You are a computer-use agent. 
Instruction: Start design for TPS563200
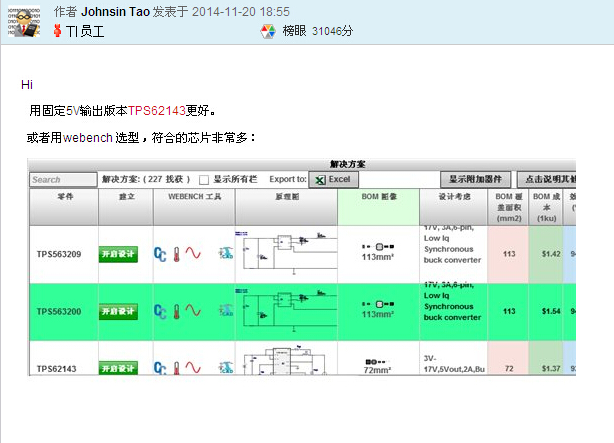pos(118,312)
